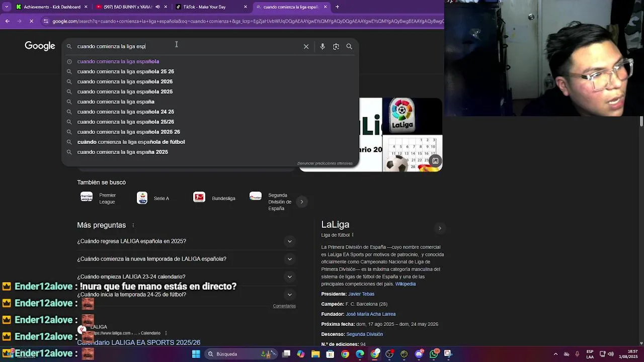This screenshot has height=362, width=644.
Task: Go back in browser history
Action: (x=7, y=21)
